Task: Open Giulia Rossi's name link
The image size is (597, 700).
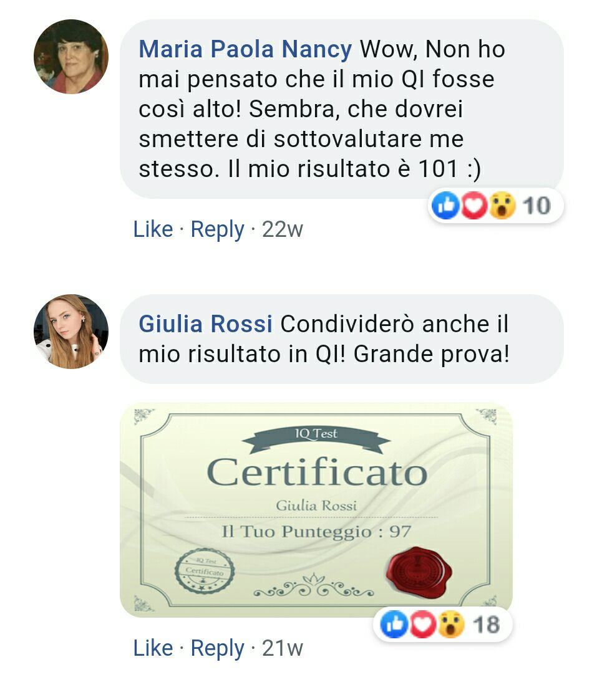Action: tap(206, 324)
